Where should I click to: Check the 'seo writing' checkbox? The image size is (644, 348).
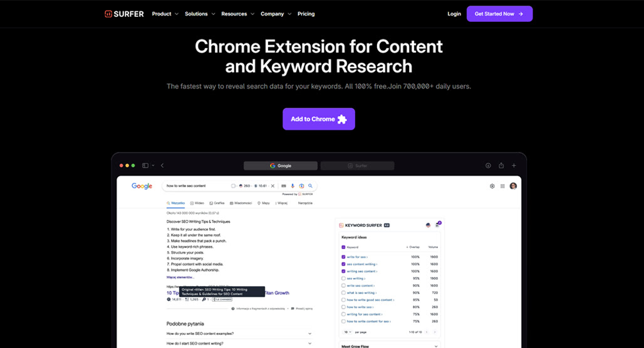coord(343,279)
